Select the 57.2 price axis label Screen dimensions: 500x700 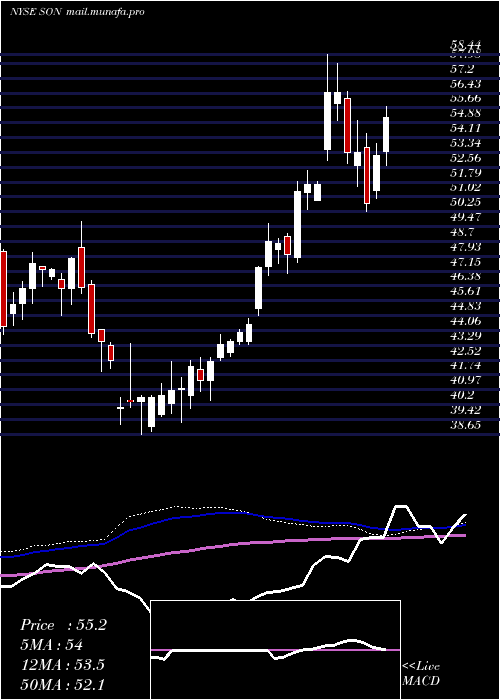click(462, 69)
